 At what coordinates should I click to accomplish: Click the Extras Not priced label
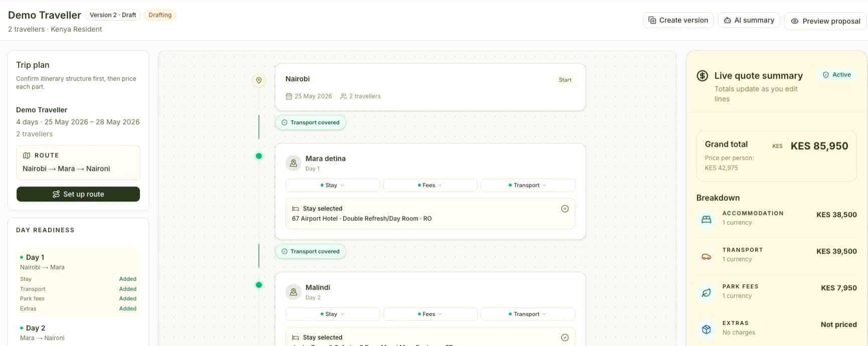pos(839,324)
